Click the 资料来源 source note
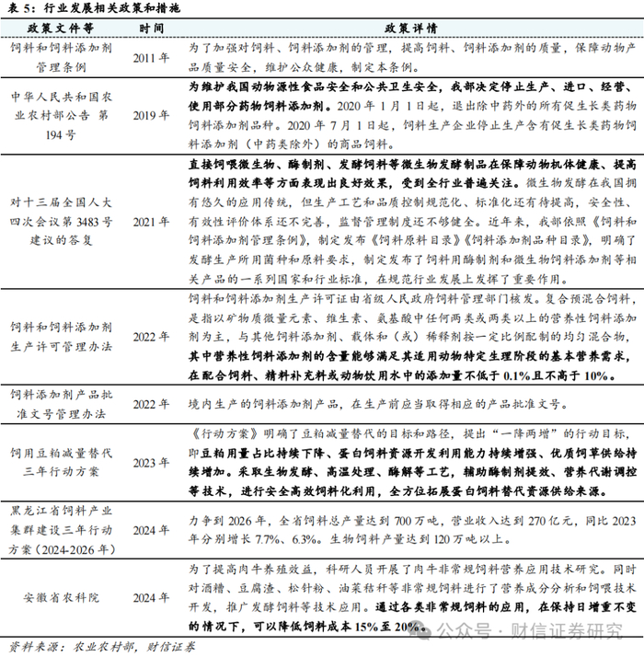Viewport: 644px width, 657px height. pyautogui.click(x=102, y=648)
